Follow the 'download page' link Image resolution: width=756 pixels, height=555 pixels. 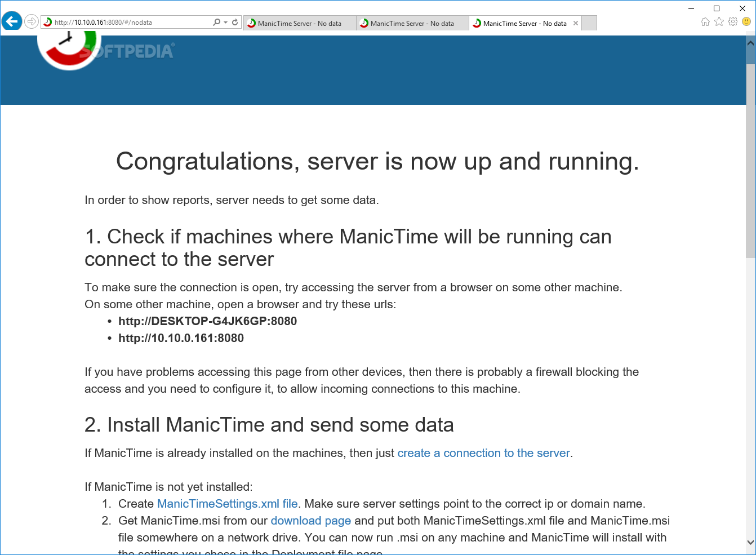(311, 521)
